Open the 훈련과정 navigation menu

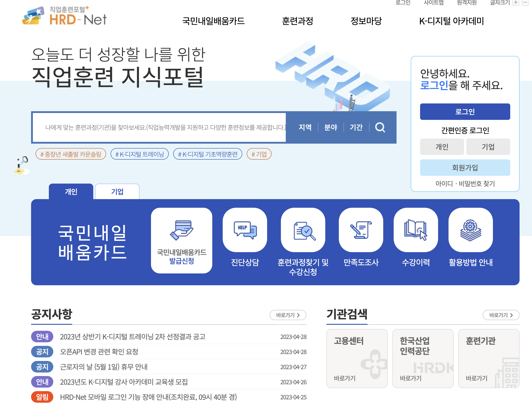pos(298,22)
